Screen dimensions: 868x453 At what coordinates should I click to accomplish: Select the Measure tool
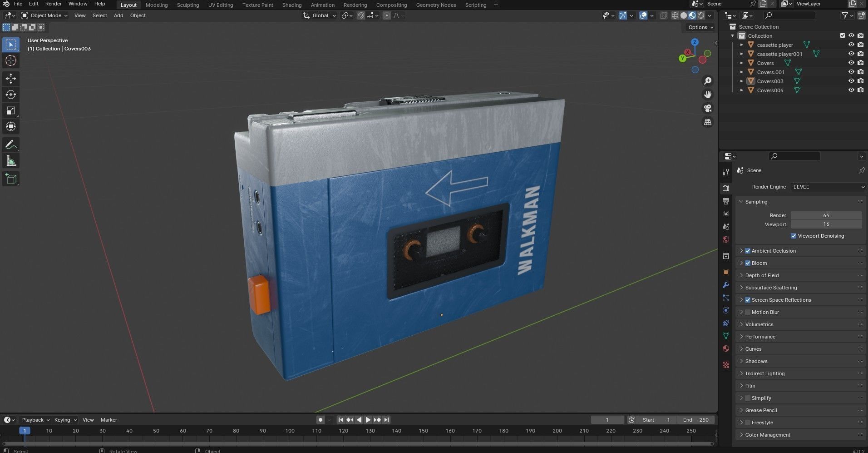[11, 161]
